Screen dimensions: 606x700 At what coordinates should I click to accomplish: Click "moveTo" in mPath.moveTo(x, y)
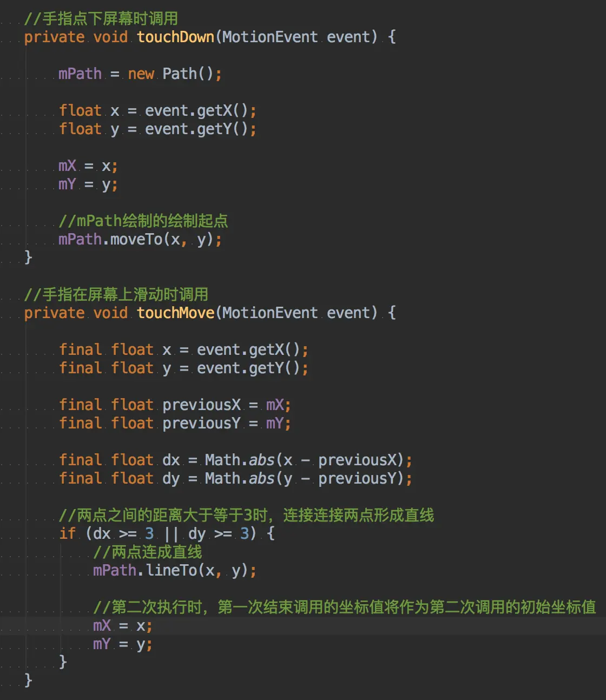[136, 239]
